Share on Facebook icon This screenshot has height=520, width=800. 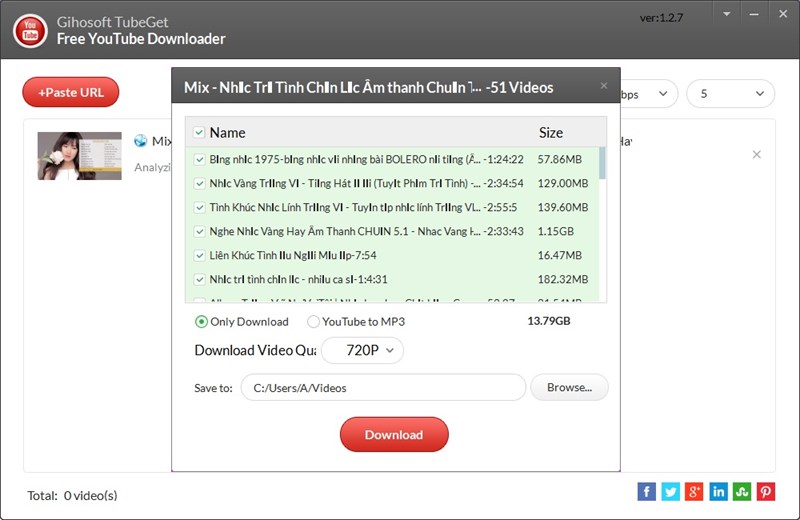point(647,491)
